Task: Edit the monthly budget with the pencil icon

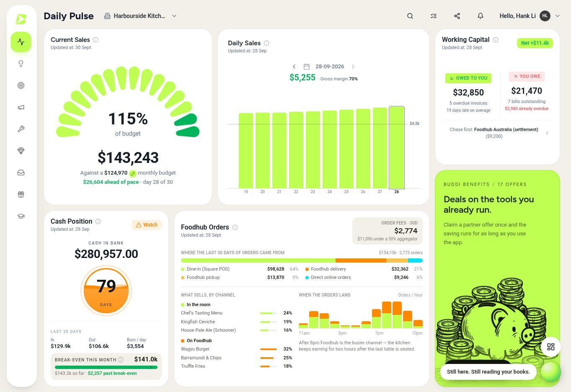Action: (133, 173)
